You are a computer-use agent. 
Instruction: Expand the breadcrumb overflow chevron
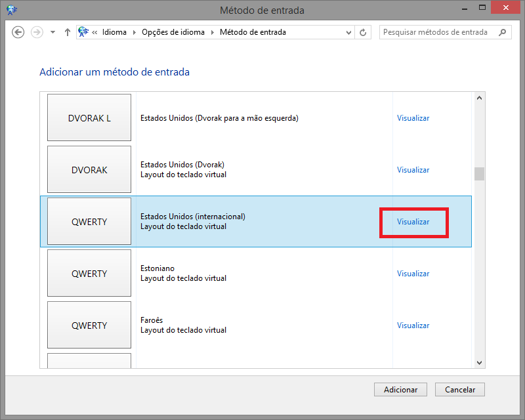97,31
